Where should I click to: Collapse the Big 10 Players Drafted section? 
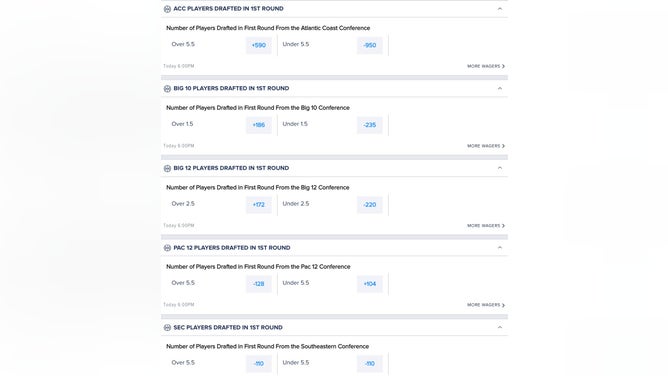pyautogui.click(x=500, y=88)
